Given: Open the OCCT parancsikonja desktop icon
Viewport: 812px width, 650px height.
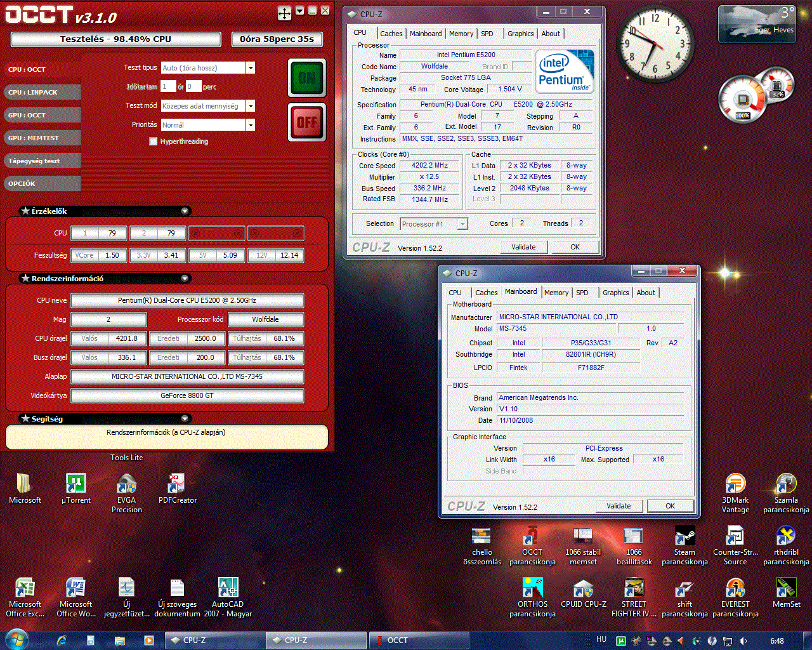Looking at the screenshot, I should tap(532, 545).
